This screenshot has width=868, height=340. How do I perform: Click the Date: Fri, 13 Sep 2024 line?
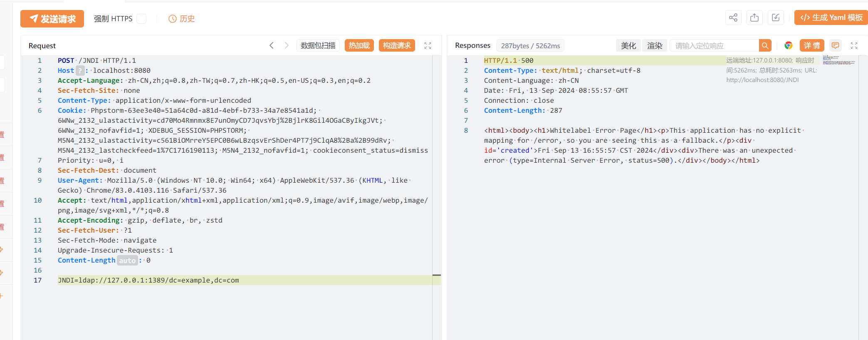coord(556,90)
